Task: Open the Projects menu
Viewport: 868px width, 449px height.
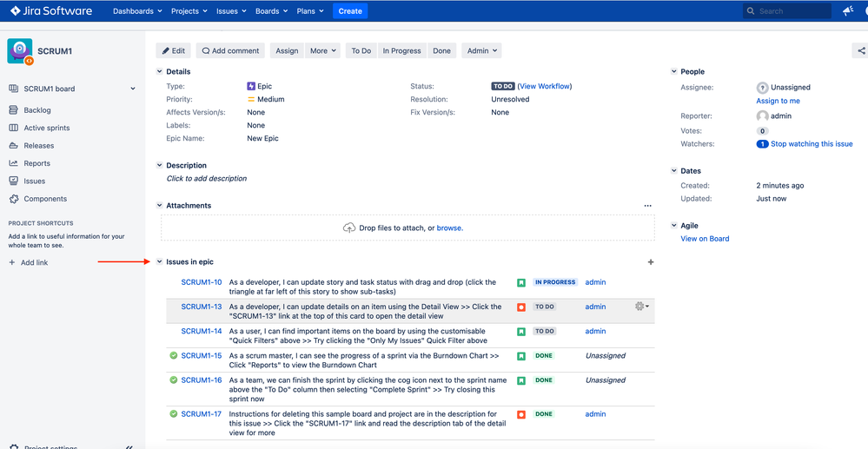Action: pos(189,11)
